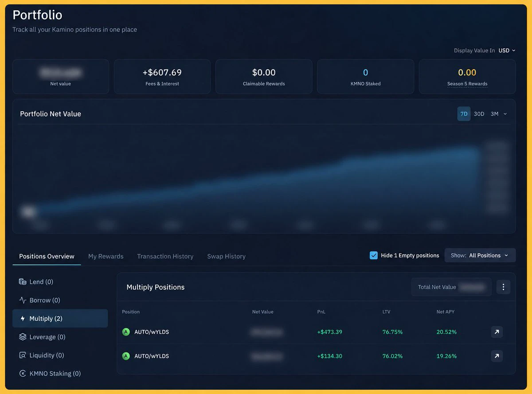Screen dimensions: 532x394
Task: Click the 20.52% Net APY value
Action: 446,332
